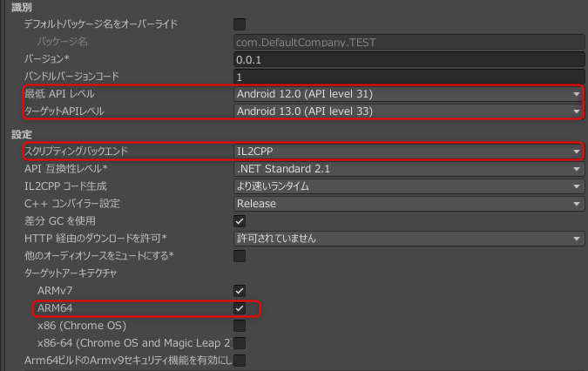The height and width of the screenshot is (371, 588).
Task: Click the パッケージ名 field com.DefaultCompany.TEST
Action: 409,42
